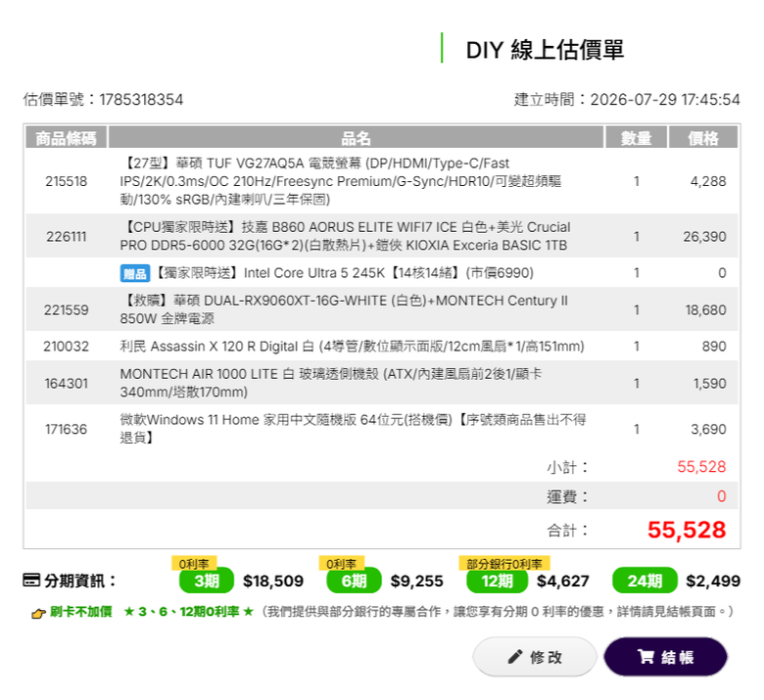
Task: Click the credit card icon beside 分期資訊
Action: pyautogui.click(x=31, y=581)
